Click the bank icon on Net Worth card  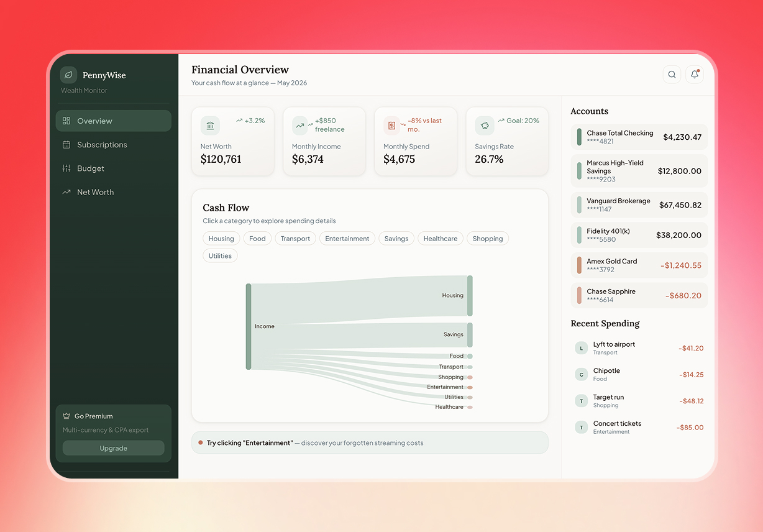click(210, 126)
